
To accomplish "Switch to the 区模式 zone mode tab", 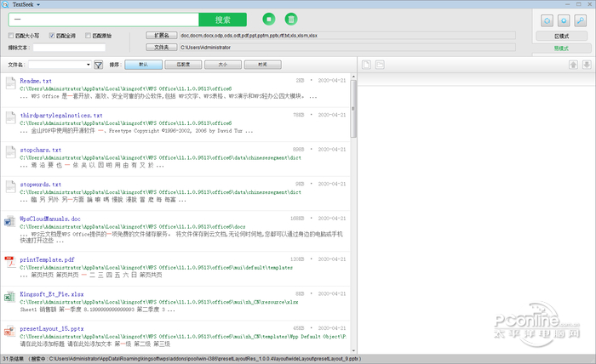I will click(x=561, y=36).
